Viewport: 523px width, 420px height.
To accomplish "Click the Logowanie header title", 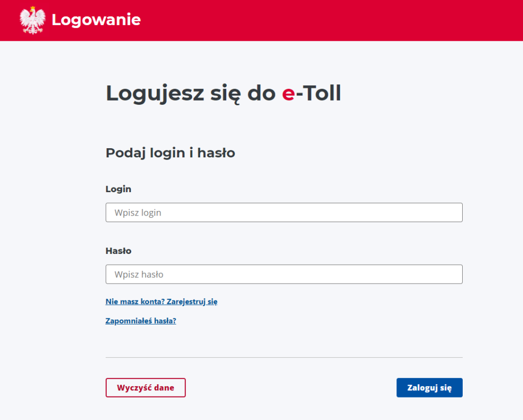I will pyautogui.click(x=96, y=20).
